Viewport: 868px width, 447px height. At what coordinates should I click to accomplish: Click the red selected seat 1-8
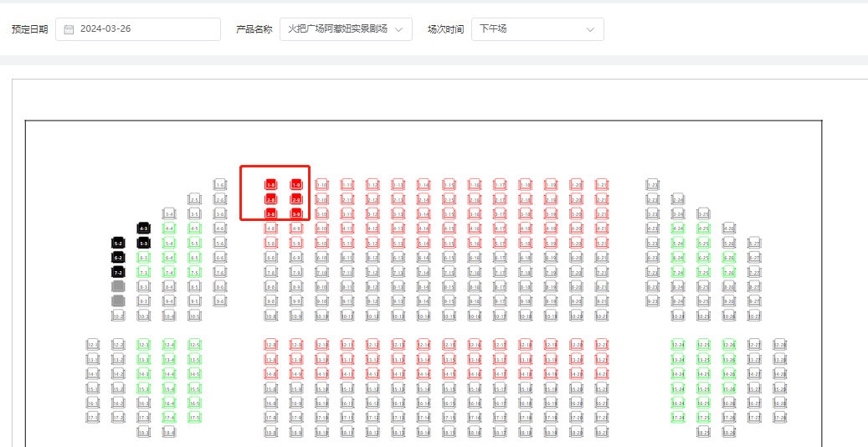270,184
